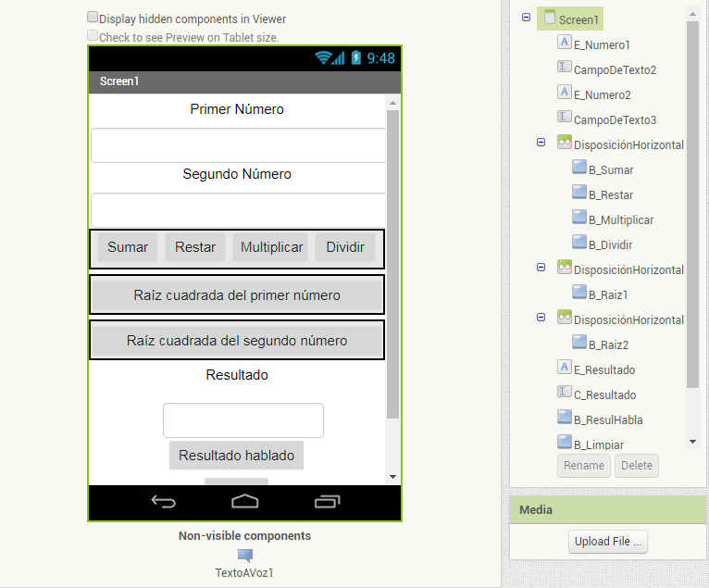Click the Primer Número text field
This screenshot has height=588, width=709.
click(x=238, y=145)
